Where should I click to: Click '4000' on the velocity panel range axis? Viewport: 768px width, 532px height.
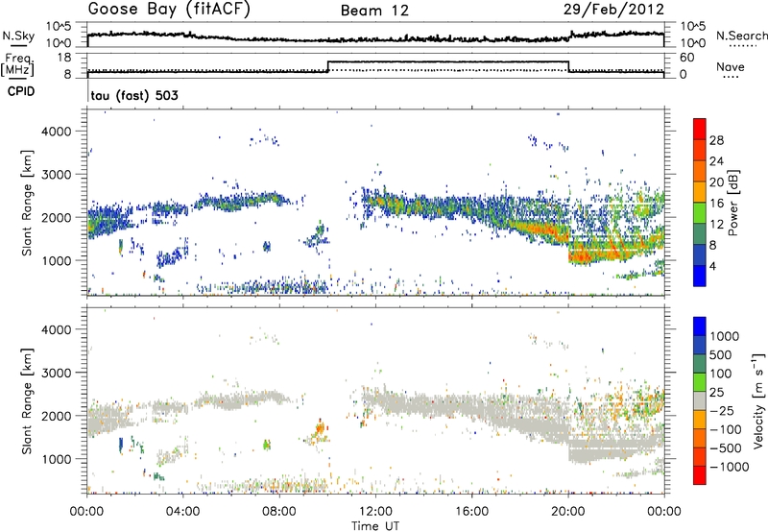56,329
